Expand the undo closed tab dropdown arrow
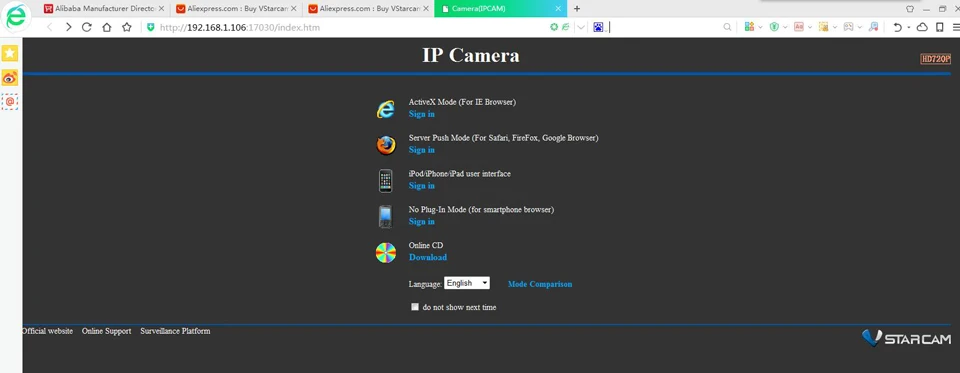 tap(909, 28)
